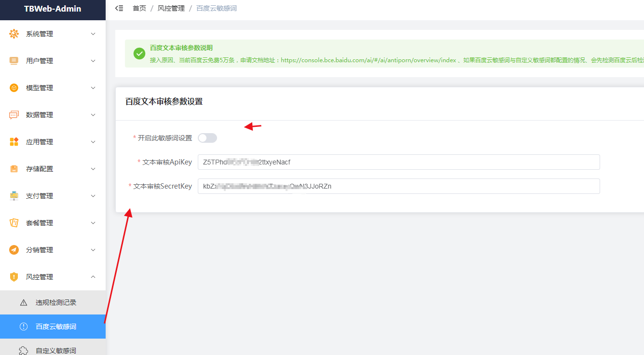644x355 pixels.
Task: Open the 用户管理 menu label
Action: 40,61
